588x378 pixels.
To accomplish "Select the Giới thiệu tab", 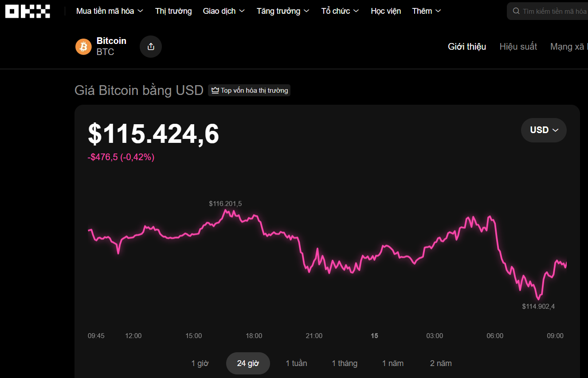I will point(467,47).
